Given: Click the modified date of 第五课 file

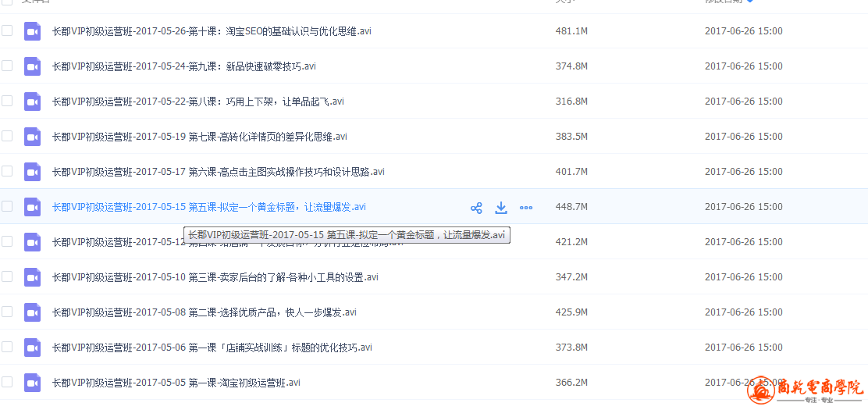Looking at the screenshot, I should point(743,207).
